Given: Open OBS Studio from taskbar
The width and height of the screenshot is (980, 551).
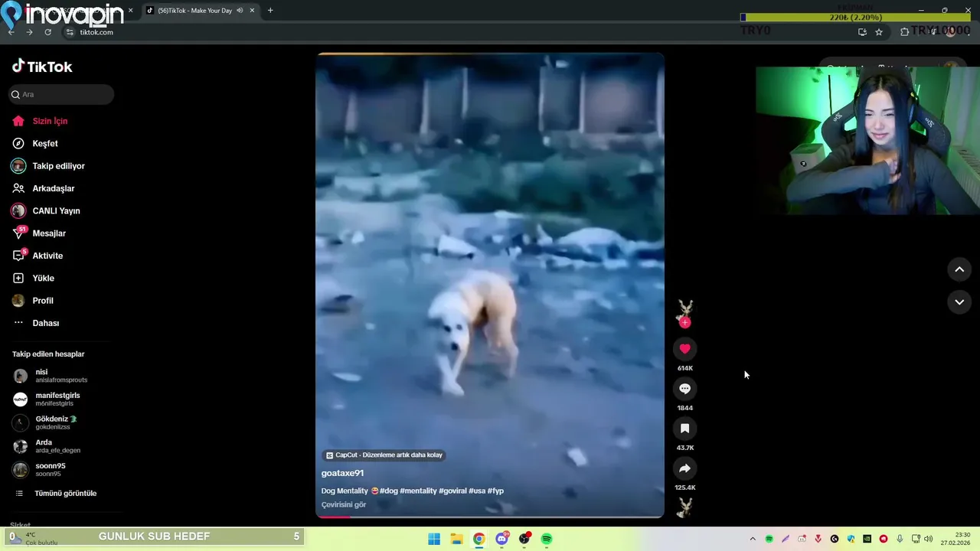Looking at the screenshot, I should (x=524, y=539).
